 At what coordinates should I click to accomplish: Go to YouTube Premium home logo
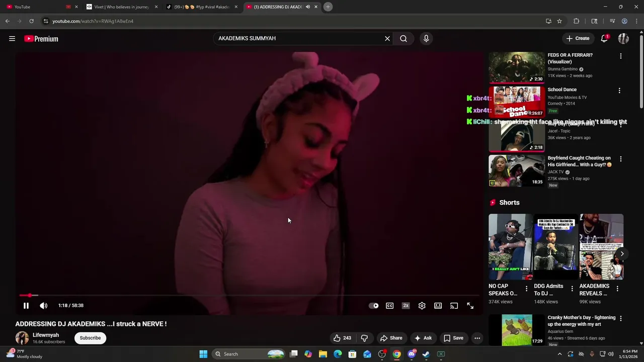tap(41, 39)
